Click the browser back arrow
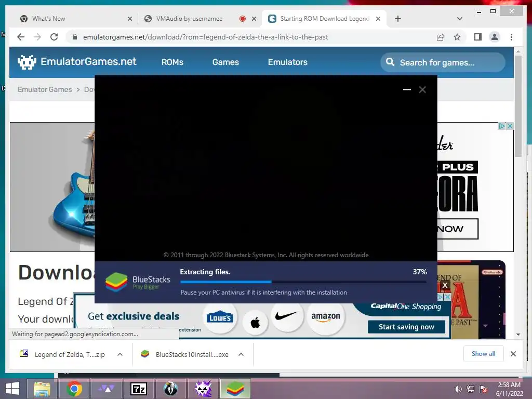 [21, 37]
